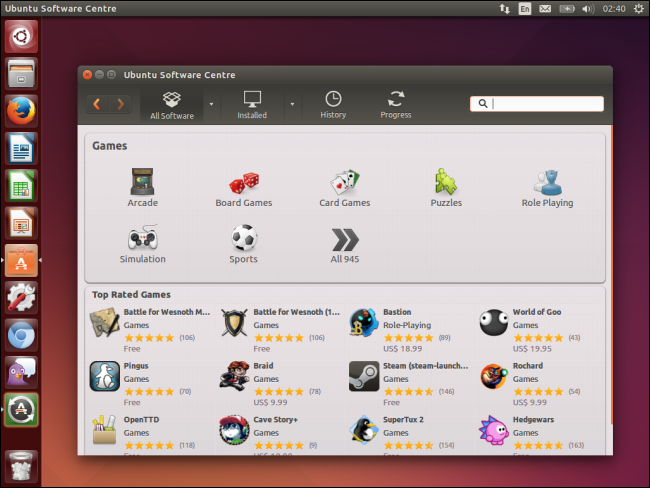This screenshot has width=650, height=488.
Task: Open the Rochard game icon
Action: pyautogui.click(x=493, y=376)
